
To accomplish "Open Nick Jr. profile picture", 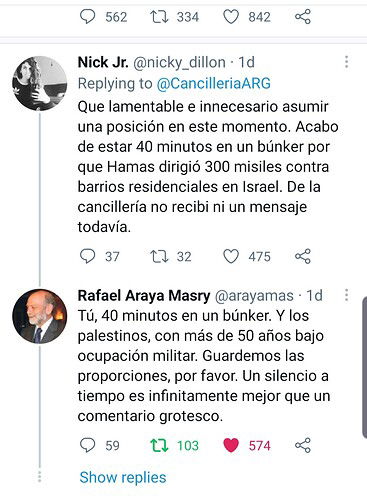I will click(x=40, y=83).
